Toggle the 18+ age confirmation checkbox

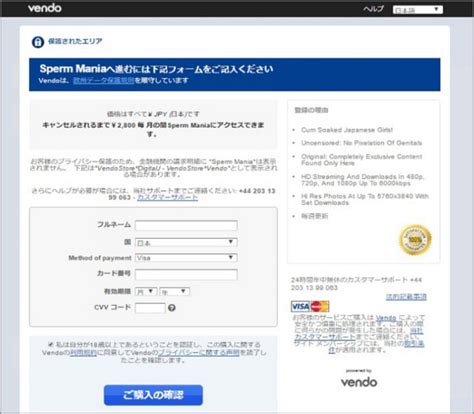tap(51, 344)
